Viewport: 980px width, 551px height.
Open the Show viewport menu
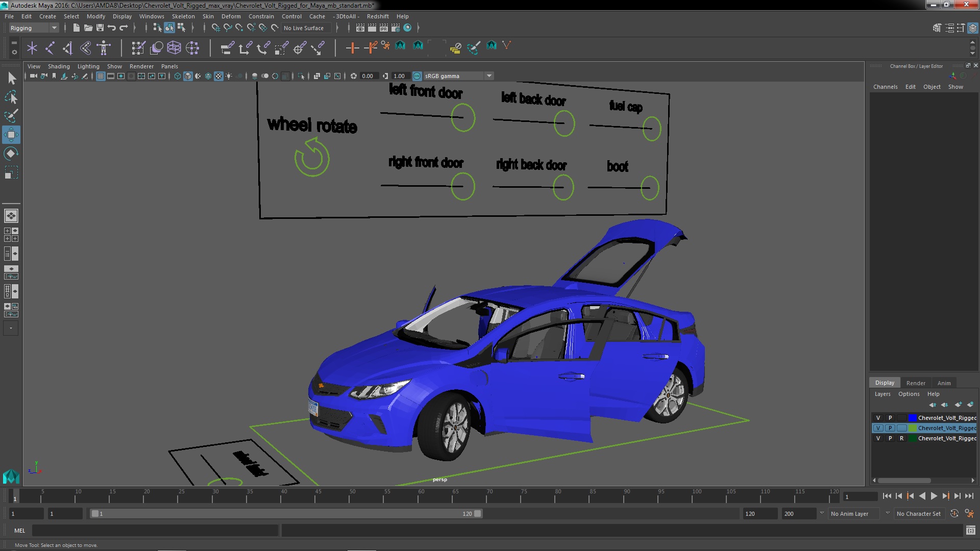point(114,66)
